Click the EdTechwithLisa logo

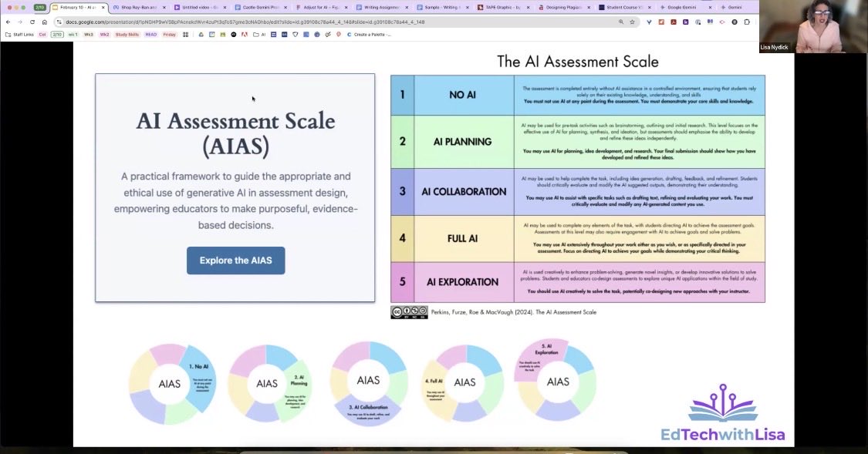coord(723,413)
